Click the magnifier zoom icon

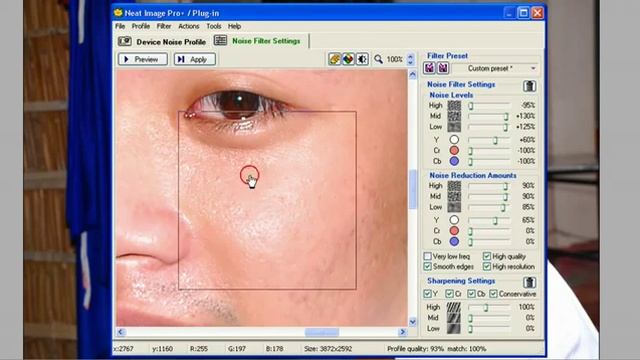pos(378,59)
